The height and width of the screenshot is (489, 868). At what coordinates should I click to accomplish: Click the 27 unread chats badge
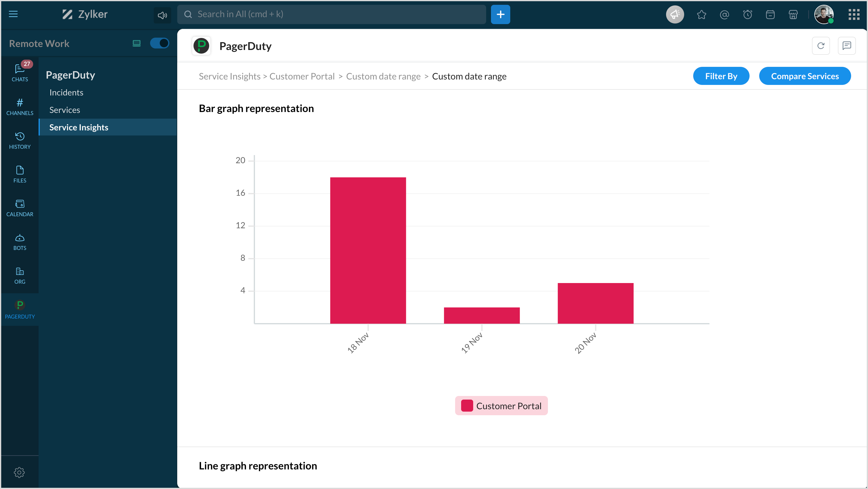point(27,64)
